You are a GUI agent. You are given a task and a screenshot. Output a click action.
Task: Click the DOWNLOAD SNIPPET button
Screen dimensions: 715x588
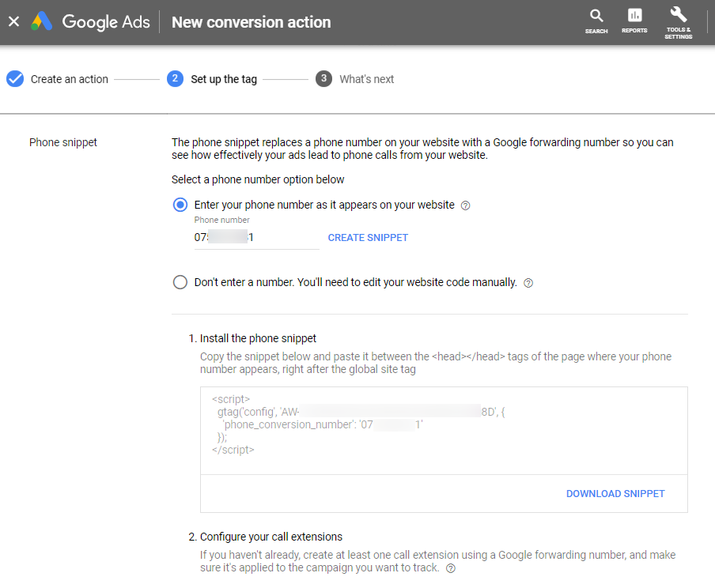615,494
